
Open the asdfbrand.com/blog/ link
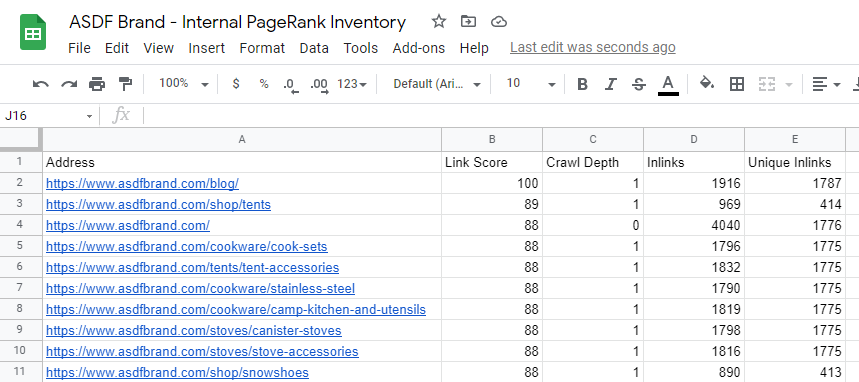(142, 184)
